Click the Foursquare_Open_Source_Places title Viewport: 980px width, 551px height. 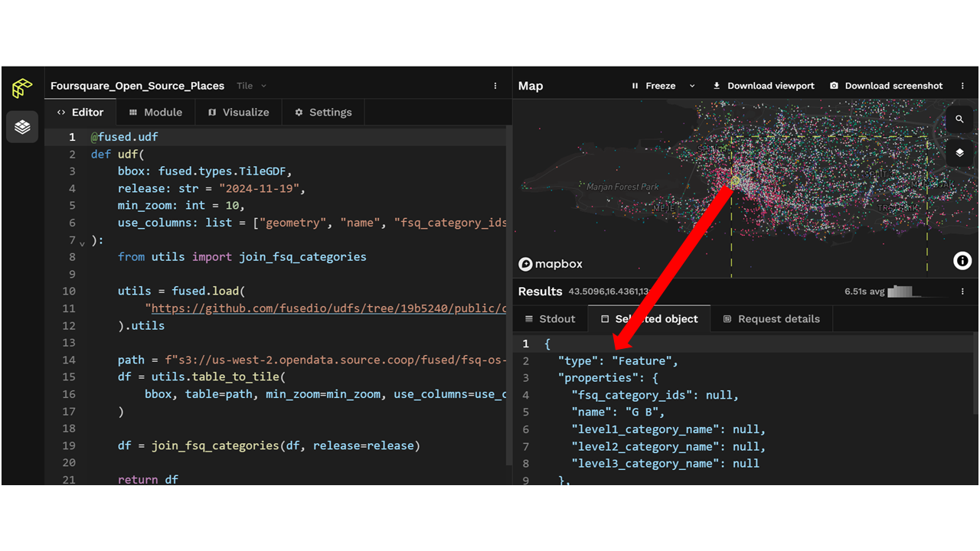(x=138, y=86)
